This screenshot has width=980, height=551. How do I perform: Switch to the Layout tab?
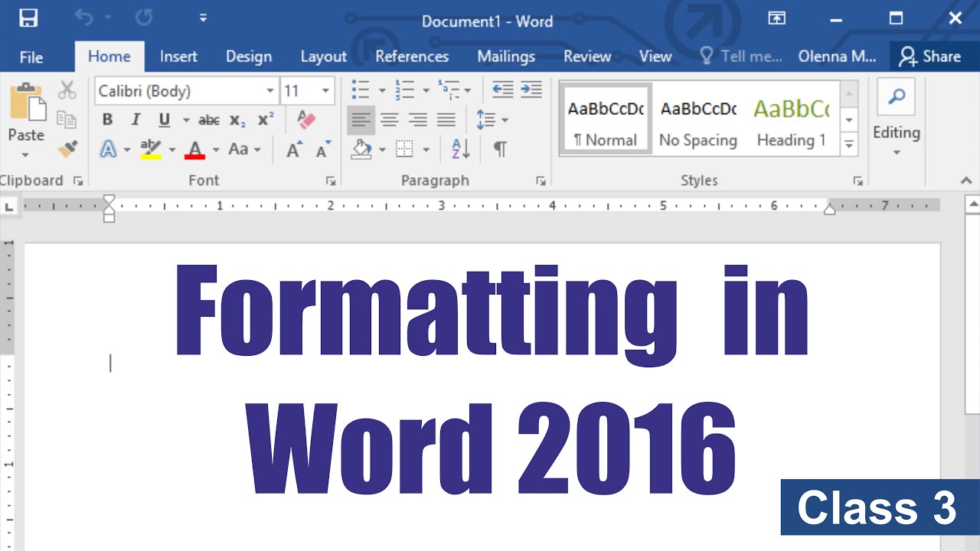(323, 57)
